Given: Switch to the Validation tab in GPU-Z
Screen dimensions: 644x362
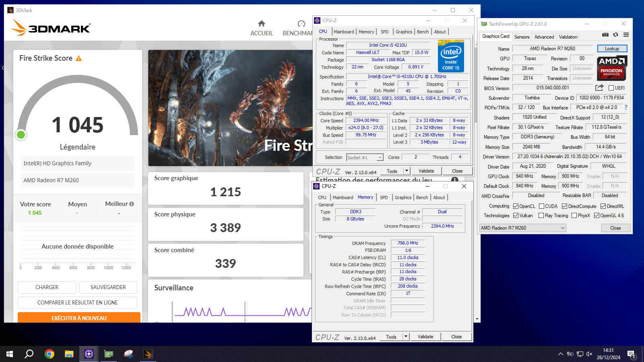Looking at the screenshot, I should (x=568, y=37).
